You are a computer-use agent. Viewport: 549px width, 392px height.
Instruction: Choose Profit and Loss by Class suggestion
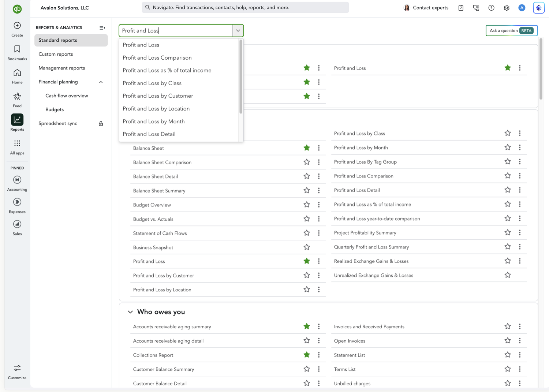(x=179, y=83)
